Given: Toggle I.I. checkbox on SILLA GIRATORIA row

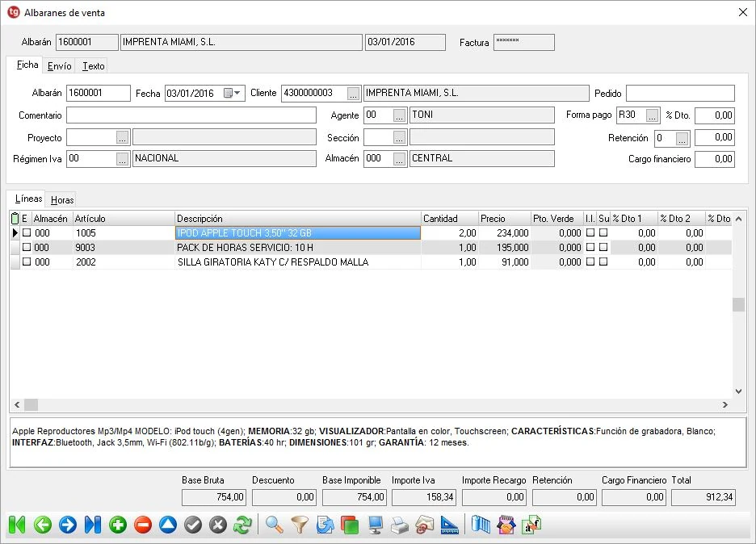Looking at the screenshot, I should [x=590, y=262].
